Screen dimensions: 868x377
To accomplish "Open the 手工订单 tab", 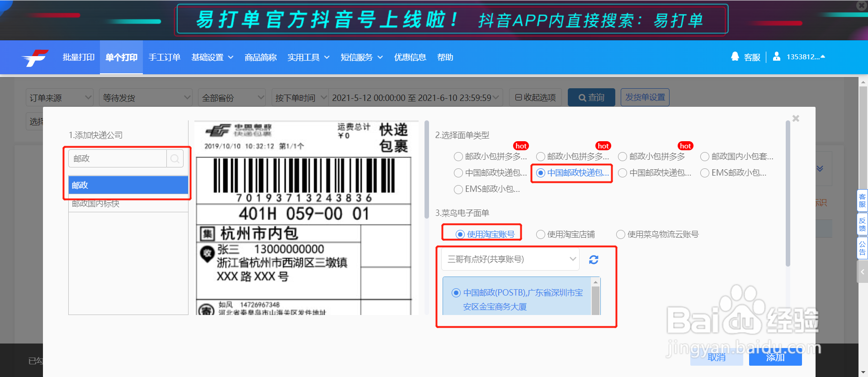I will (165, 57).
